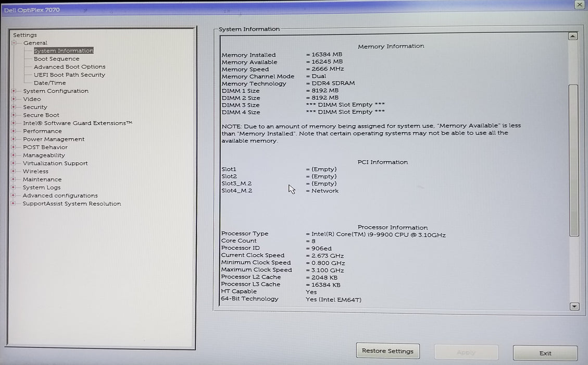Open the Date/Time settings
The width and height of the screenshot is (588, 365).
coord(49,82)
